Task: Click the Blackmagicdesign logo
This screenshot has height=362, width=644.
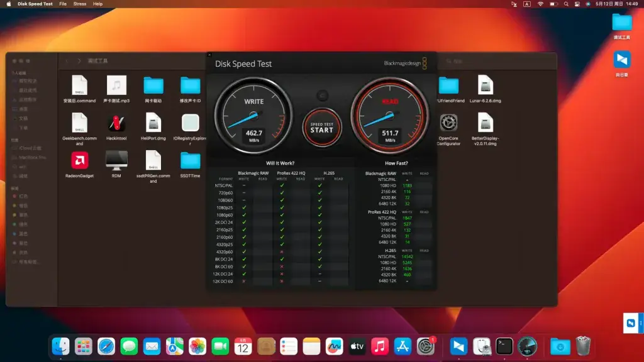Action: coord(406,63)
